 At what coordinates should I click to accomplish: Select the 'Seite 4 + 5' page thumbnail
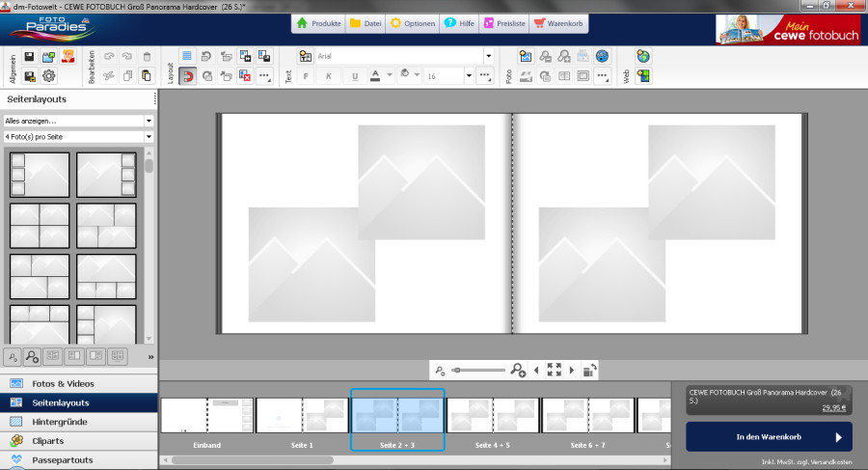click(x=493, y=416)
